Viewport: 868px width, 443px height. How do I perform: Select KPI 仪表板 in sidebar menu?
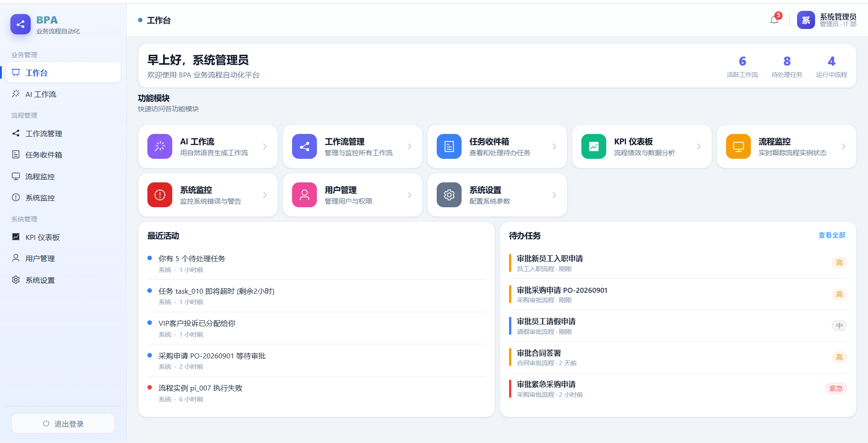(x=63, y=237)
